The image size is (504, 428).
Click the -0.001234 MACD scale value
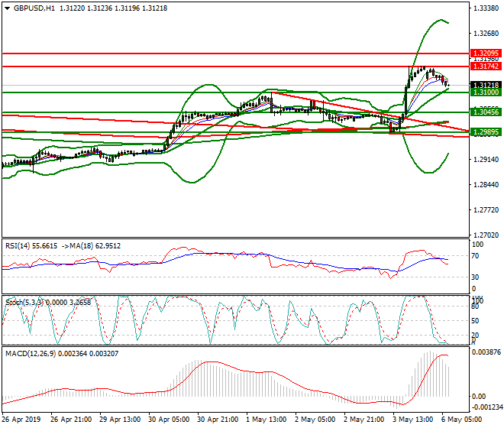pyautogui.click(x=486, y=410)
